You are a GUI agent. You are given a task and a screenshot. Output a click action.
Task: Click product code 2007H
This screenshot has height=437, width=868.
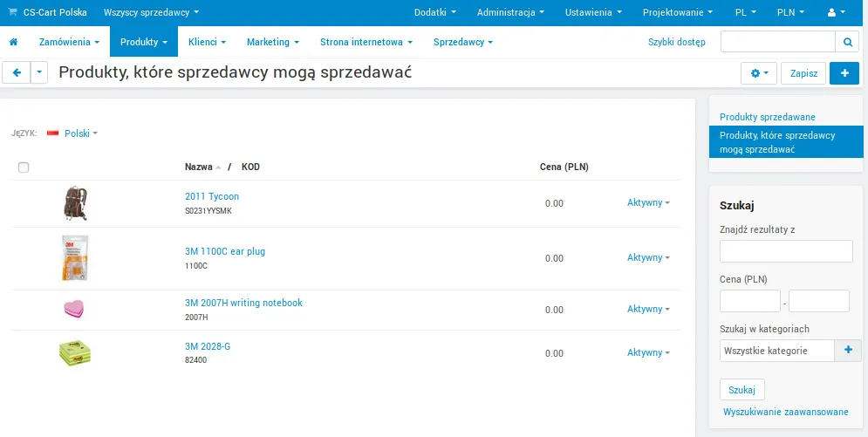196,318
